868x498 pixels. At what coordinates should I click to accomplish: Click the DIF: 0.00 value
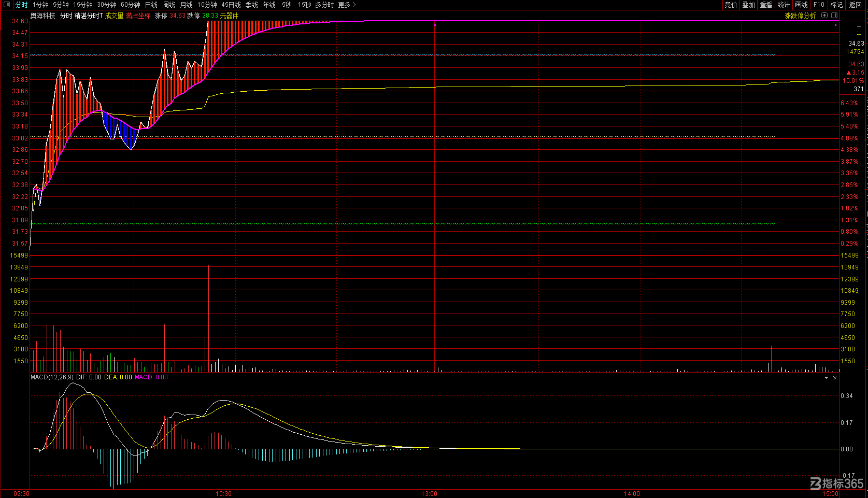click(89, 377)
